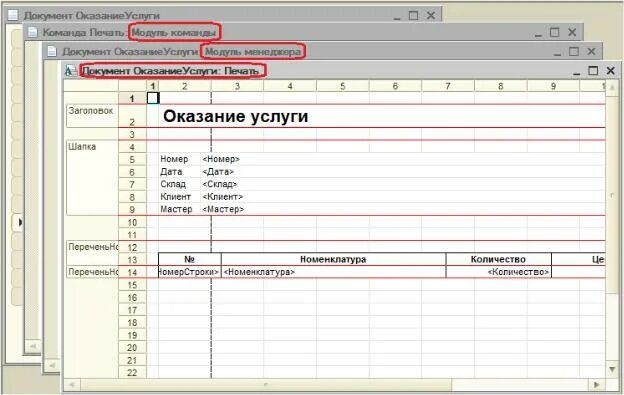Activate the Модуль менеджера window title bar
This screenshot has width=624, height=395.
[x=181, y=52]
